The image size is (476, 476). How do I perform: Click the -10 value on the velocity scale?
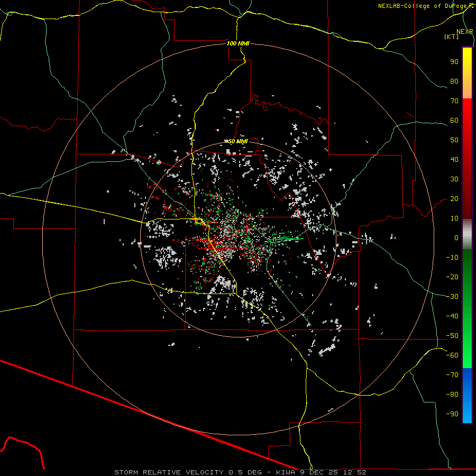click(x=452, y=258)
